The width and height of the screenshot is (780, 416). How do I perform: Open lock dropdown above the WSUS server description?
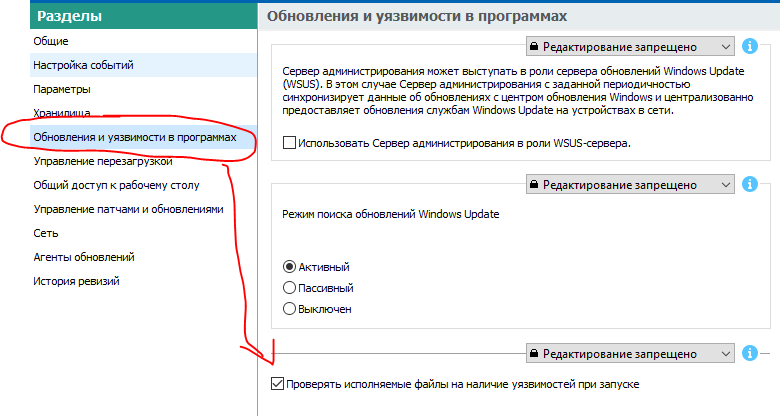coord(630,47)
